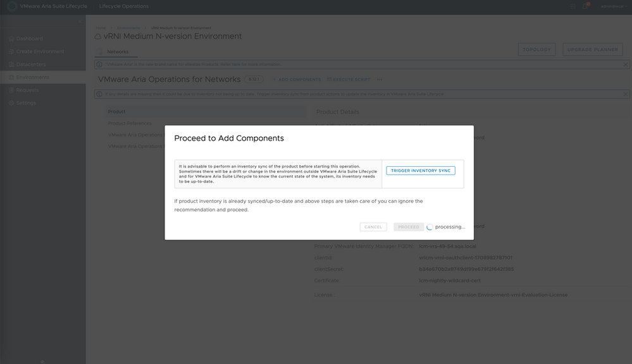This screenshot has width=632, height=364.
Task: Click the cloud icon beside the environment title
Action: tap(98, 37)
